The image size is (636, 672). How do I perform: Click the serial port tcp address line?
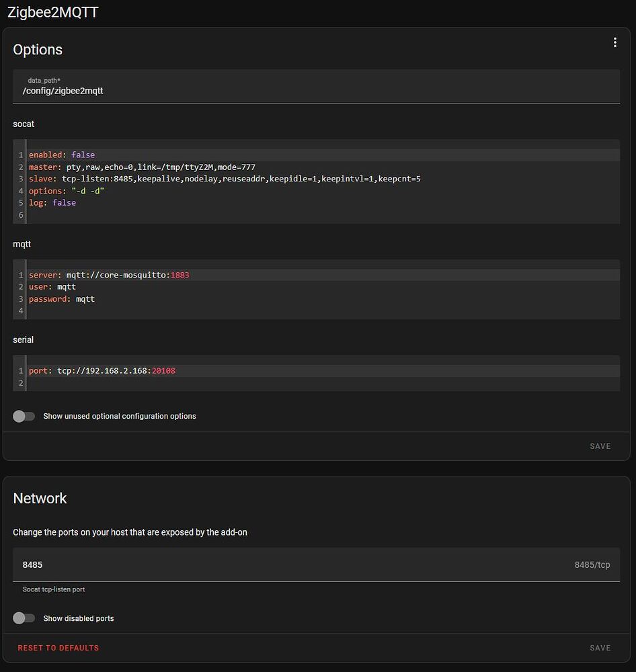(x=324, y=371)
